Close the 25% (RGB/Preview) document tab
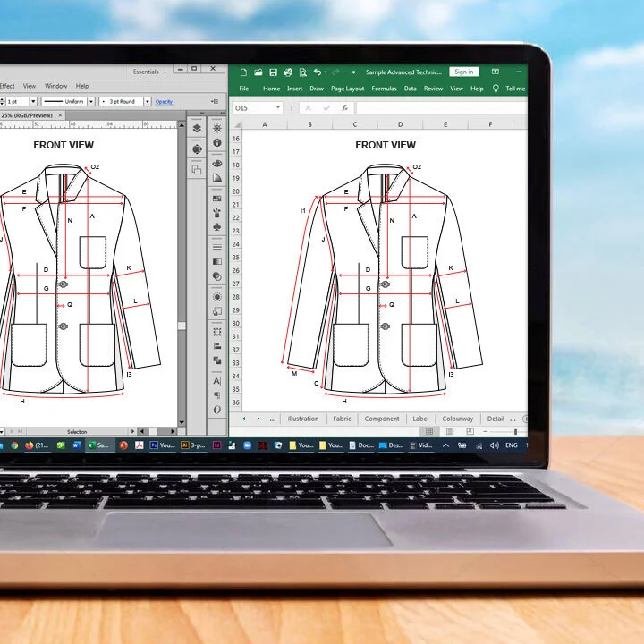This screenshot has height=644, width=644. click(x=61, y=115)
